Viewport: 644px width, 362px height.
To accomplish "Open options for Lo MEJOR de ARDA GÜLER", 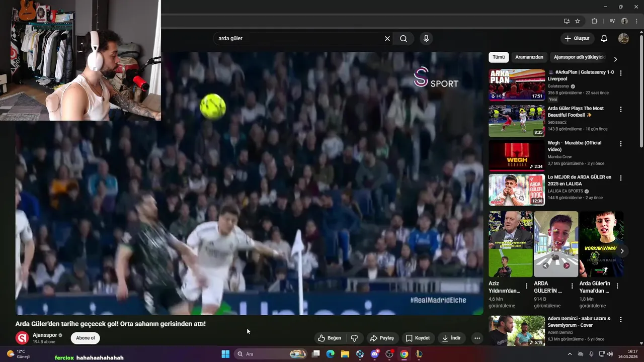I will click(620, 178).
